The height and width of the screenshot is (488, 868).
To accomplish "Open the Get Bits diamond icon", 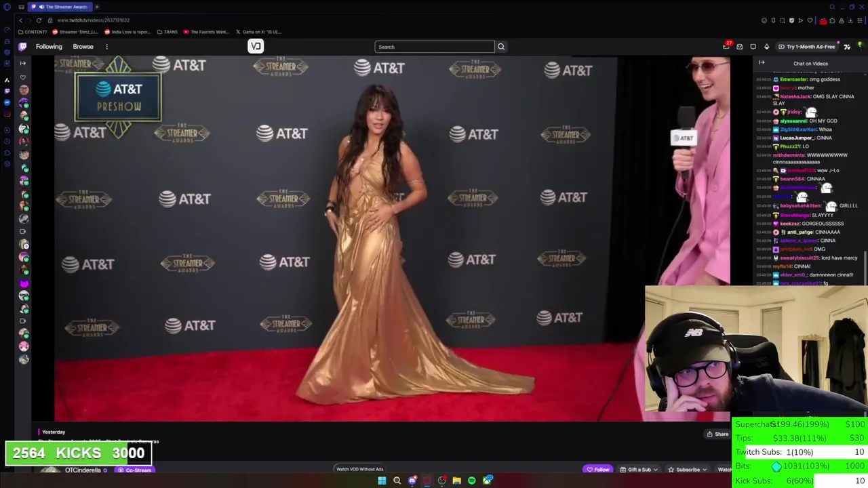I will tap(766, 47).
